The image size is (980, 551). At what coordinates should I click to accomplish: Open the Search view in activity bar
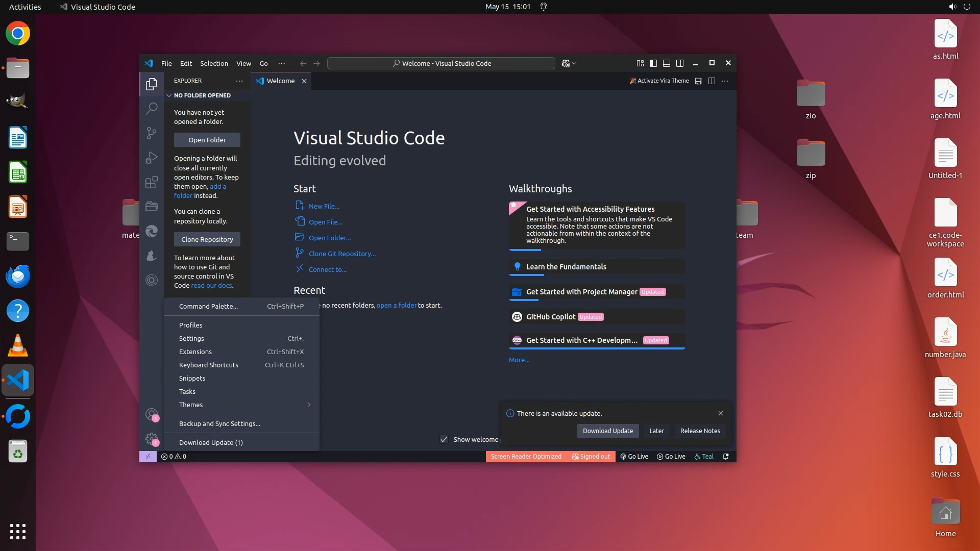152,108
